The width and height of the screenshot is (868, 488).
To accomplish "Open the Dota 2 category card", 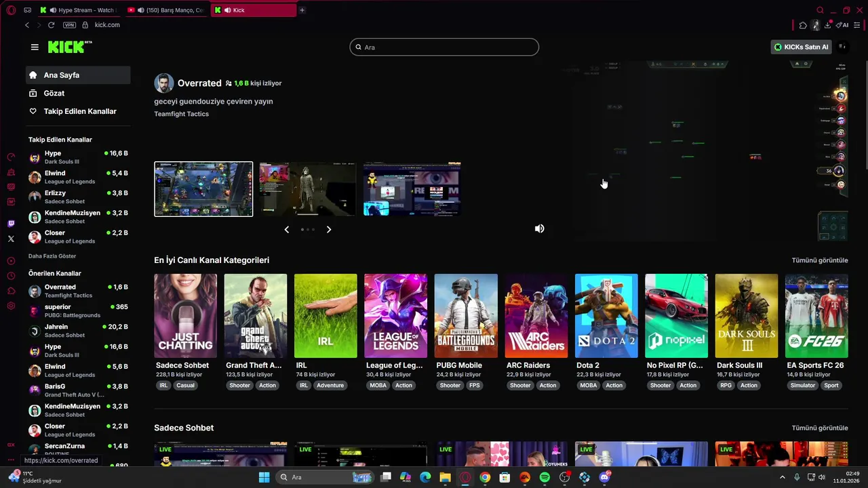I will click(606, 316).
